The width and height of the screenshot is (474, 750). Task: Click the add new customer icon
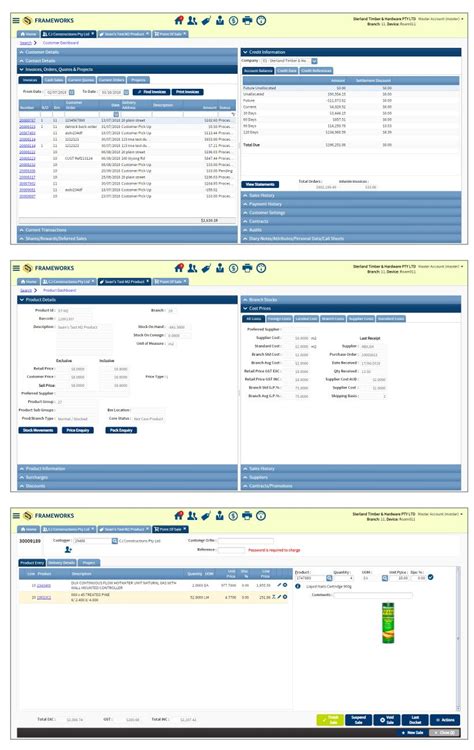(68, 550)
